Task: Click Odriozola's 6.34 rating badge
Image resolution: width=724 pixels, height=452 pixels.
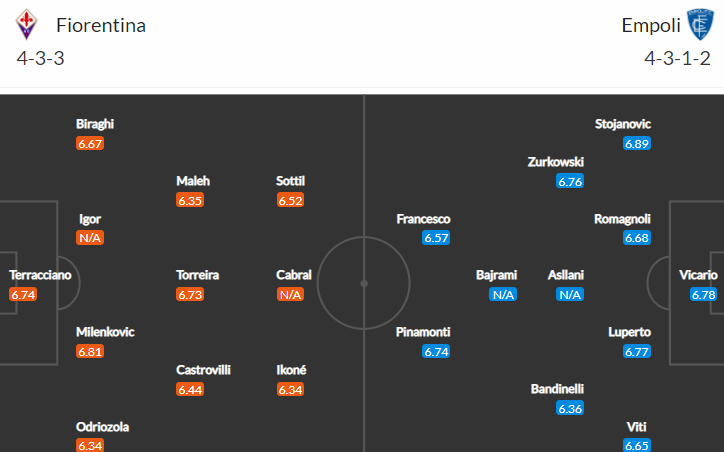Action: [x=90, y=446]
